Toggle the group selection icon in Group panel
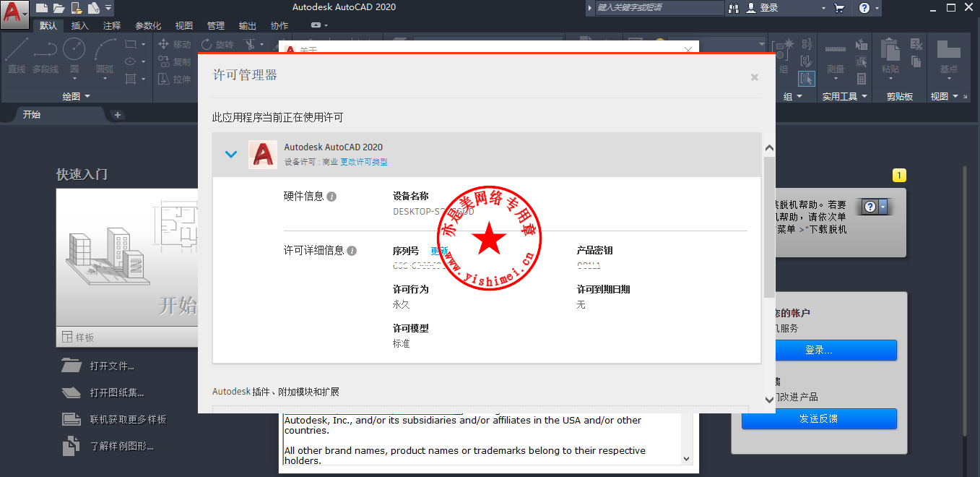980x477 pixels. coord(807,79)
